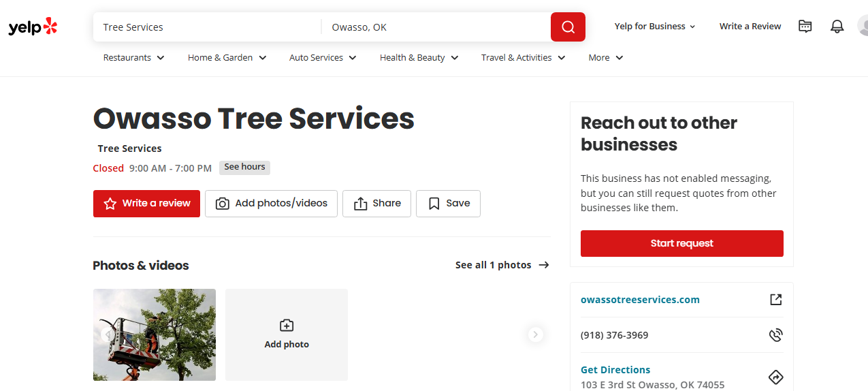Click the Yelp logo

pyautogui.click(x=33, y=27)
